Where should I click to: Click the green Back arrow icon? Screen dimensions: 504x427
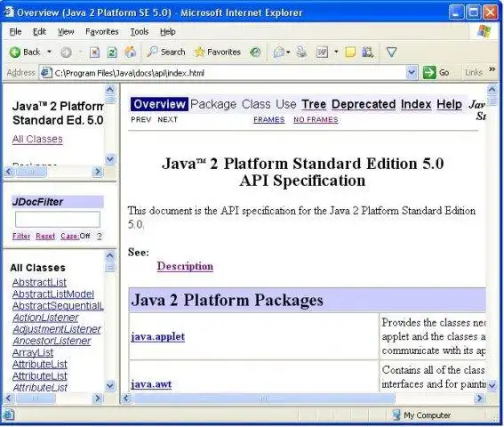click(15, 52)
